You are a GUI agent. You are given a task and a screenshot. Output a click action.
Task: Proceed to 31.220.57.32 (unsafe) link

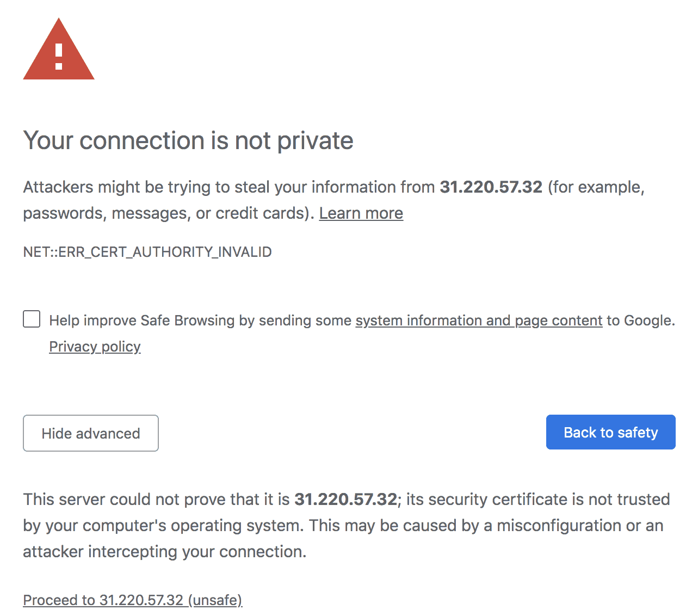coord(132,600)
